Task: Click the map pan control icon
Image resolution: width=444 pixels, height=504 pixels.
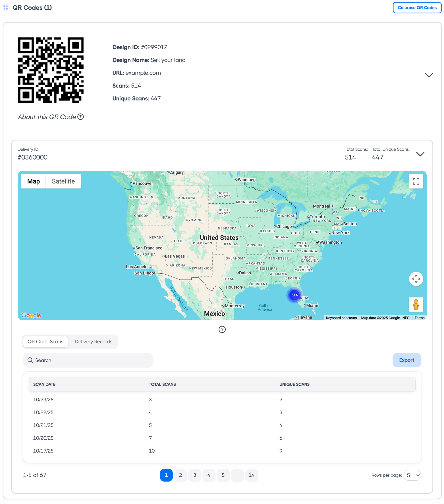Action: coord(416,279)
